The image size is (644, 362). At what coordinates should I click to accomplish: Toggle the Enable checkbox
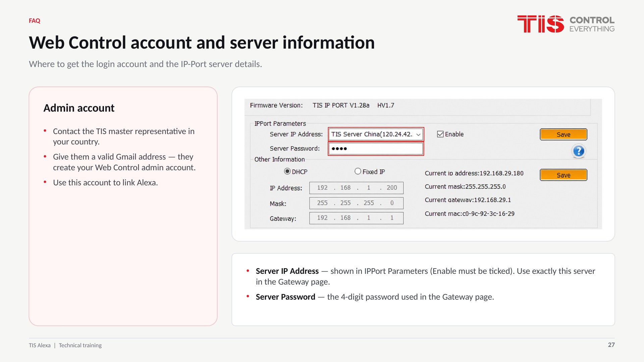pos(440,134)
